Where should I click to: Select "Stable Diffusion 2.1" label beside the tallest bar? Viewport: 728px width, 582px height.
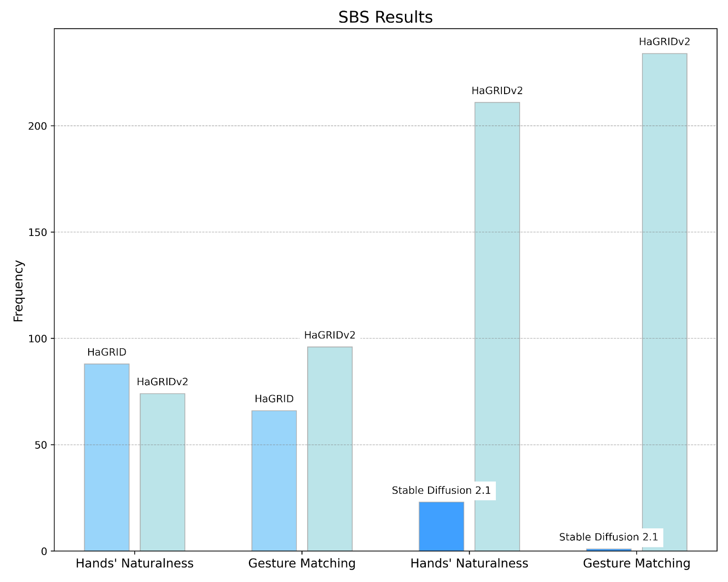tap(609, 537)
